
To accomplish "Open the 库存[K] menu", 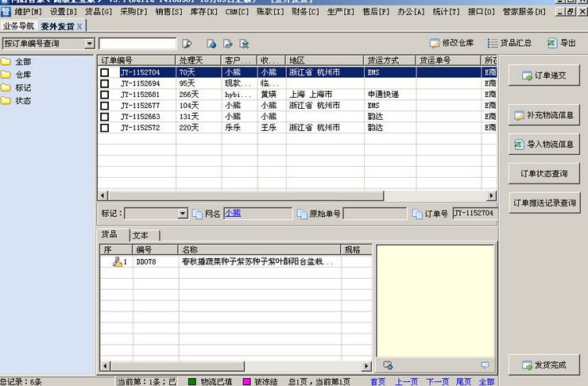I will coord(198,13).
